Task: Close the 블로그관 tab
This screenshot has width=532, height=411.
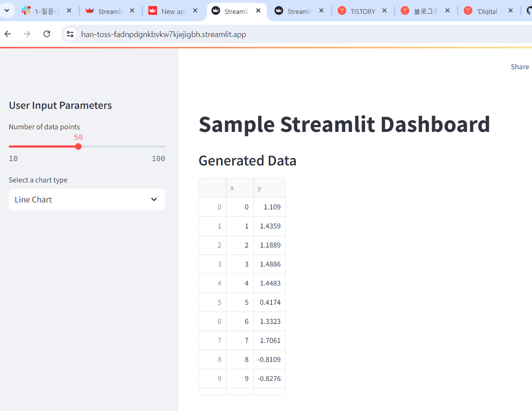Action: (447, 10)
